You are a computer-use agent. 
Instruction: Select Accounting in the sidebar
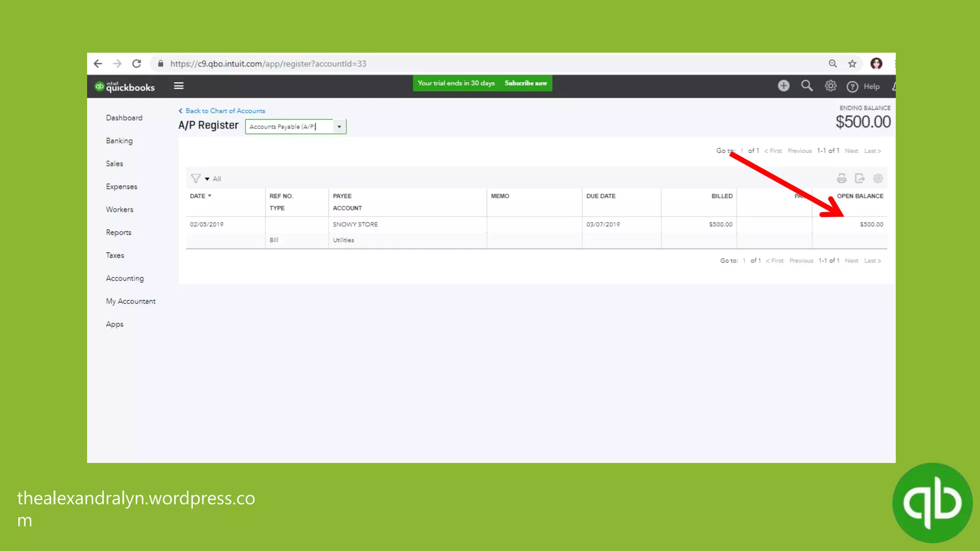click(125, 278)
